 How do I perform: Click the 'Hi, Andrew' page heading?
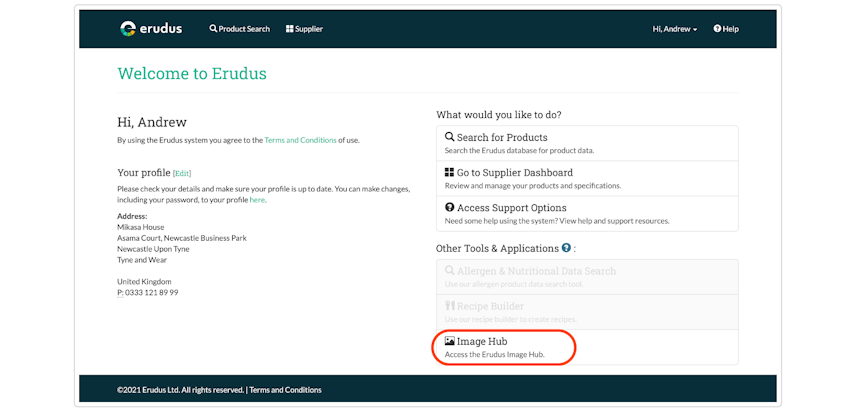click(x=152, y=122)
